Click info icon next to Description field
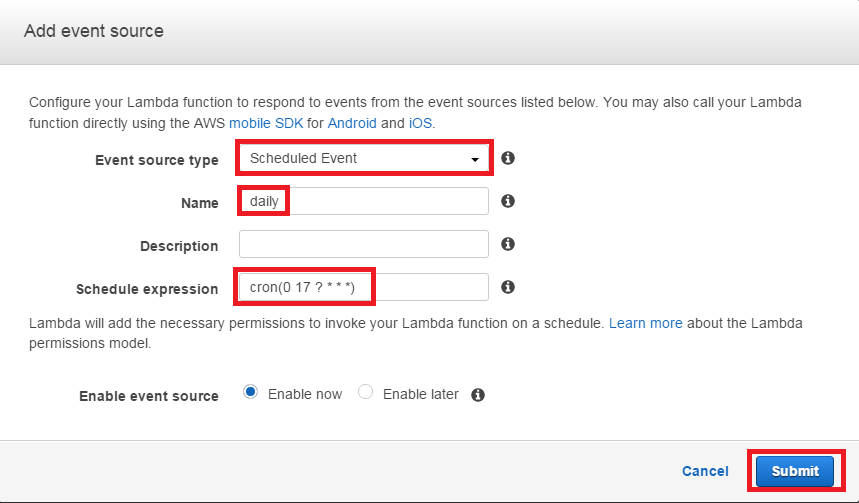 pyautogui.click(x=508, y=244)
